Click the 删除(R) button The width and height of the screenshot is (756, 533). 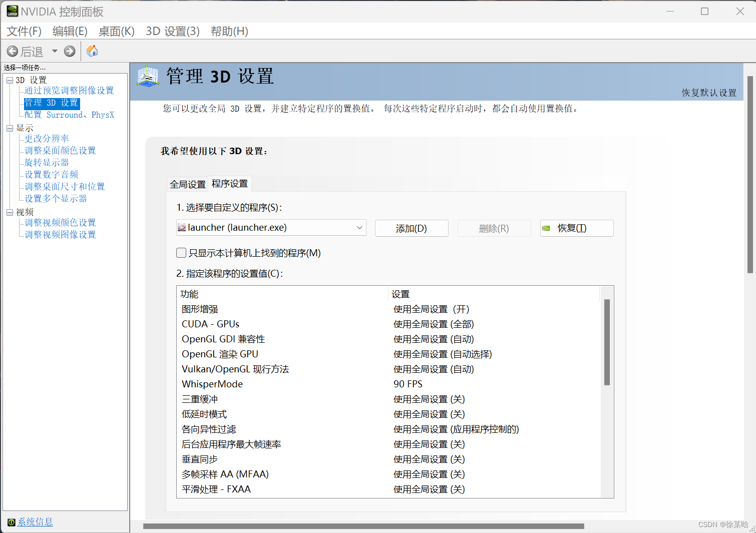(494, 228)
